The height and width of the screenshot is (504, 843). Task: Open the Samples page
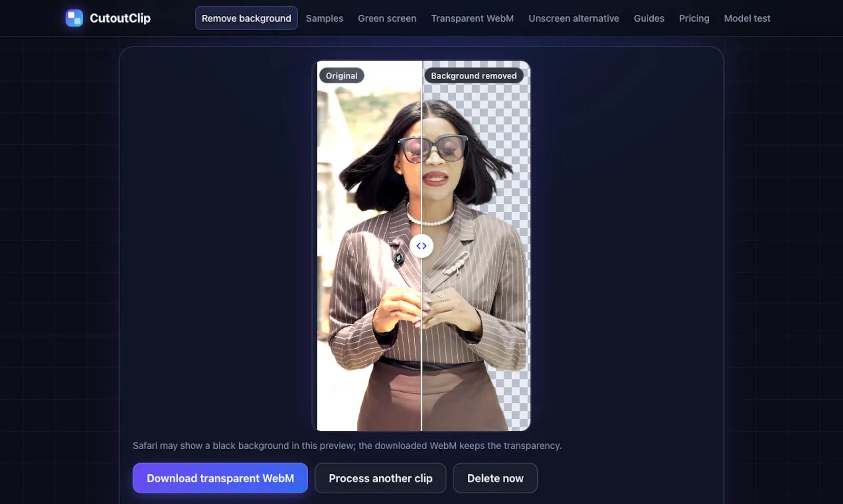click(325, 18)
